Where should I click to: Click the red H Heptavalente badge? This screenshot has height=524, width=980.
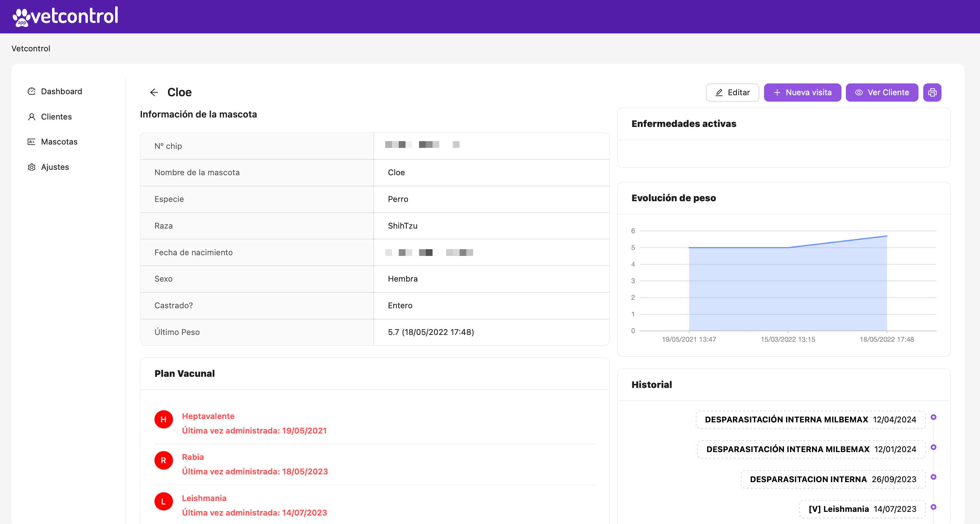click(x=164, y=419)
